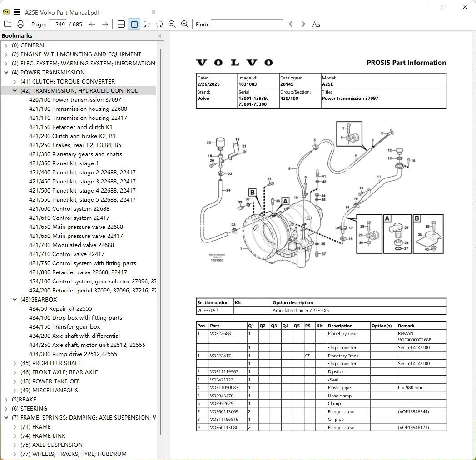Open 421/800 Retarder valve bookmark
476x460 pixels.
coord(78,272)
